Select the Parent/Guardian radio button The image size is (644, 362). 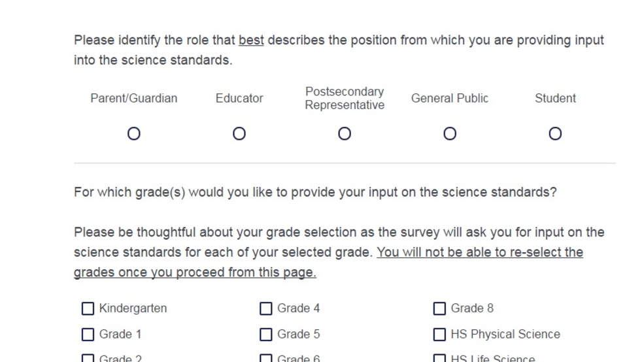click(134, 134)
